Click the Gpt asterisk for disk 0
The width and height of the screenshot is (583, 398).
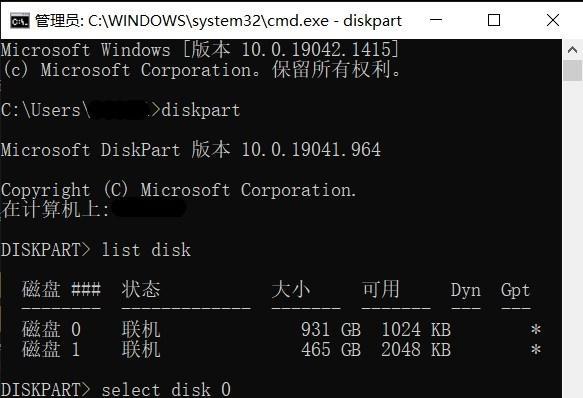tap(535, 330)
